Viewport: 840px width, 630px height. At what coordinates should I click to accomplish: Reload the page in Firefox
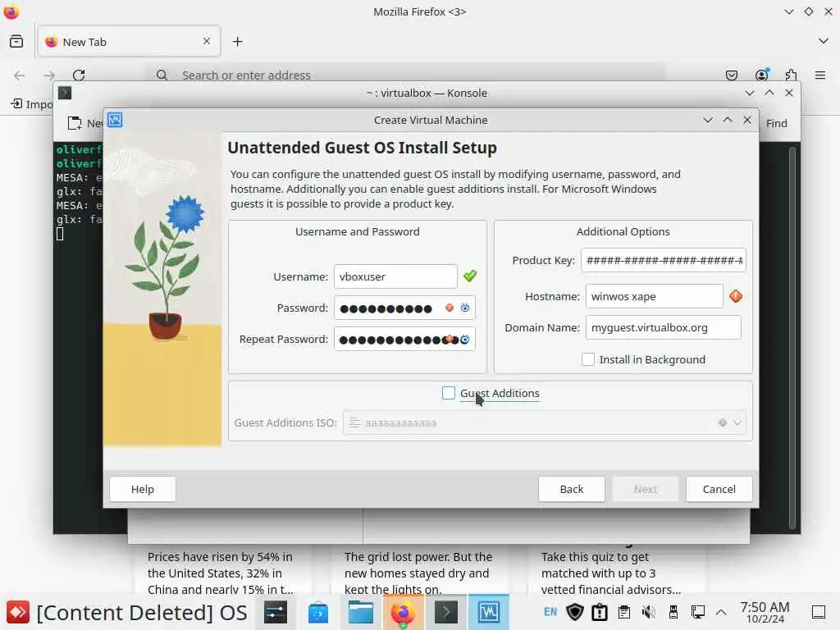point(79,75)
